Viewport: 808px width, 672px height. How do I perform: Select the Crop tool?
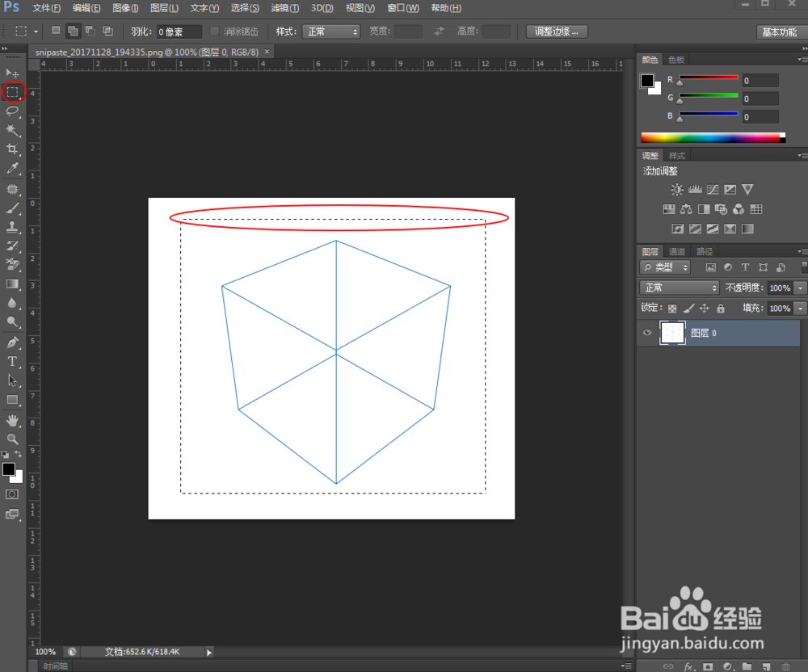[12, 149]
